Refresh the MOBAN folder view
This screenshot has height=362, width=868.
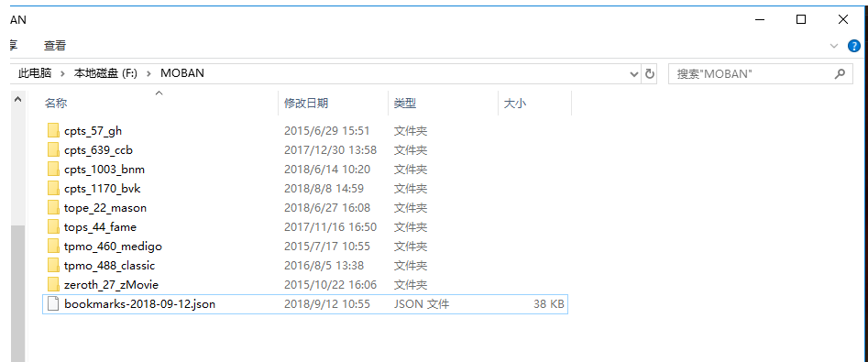650,73
